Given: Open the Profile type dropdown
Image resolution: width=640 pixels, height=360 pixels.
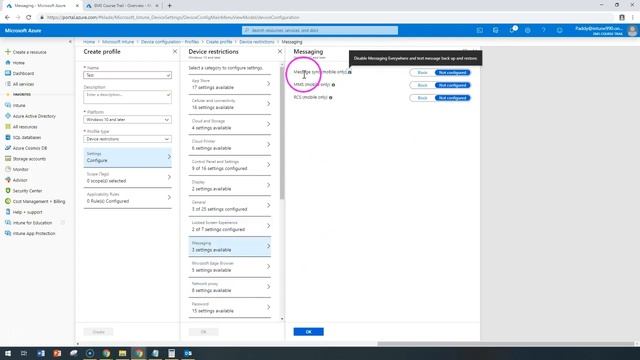Looking at the screenshot, I should point(127,139).
